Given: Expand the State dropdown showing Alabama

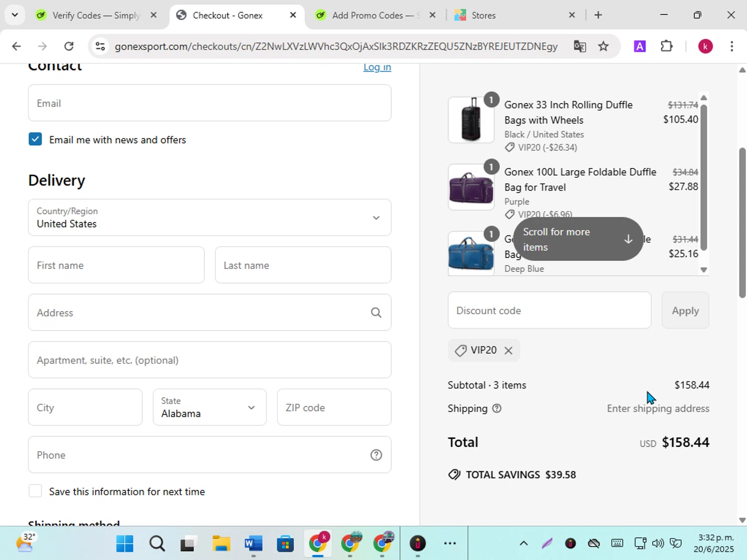Looking at the screenshot, I should point(210,408).
